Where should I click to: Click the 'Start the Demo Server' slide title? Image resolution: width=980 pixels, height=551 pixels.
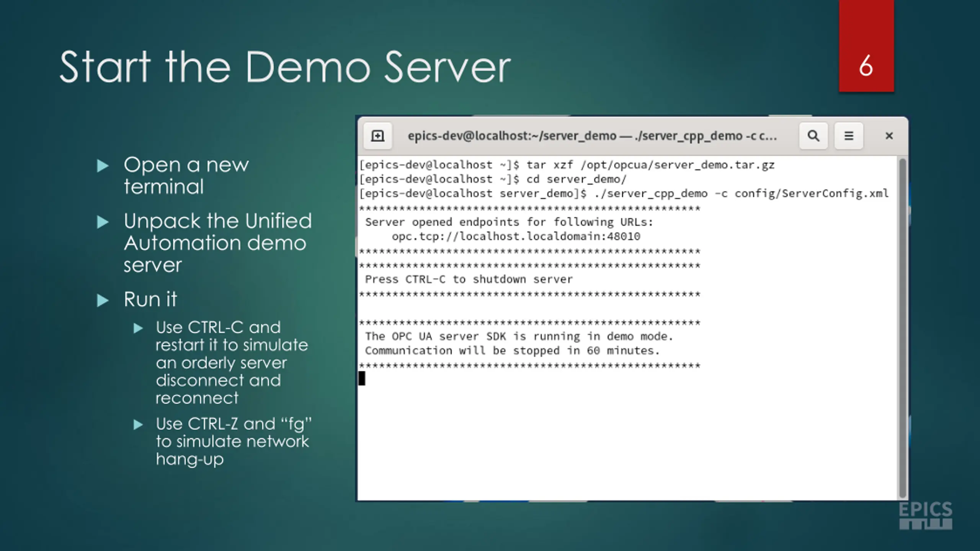(x=285, y=67)
